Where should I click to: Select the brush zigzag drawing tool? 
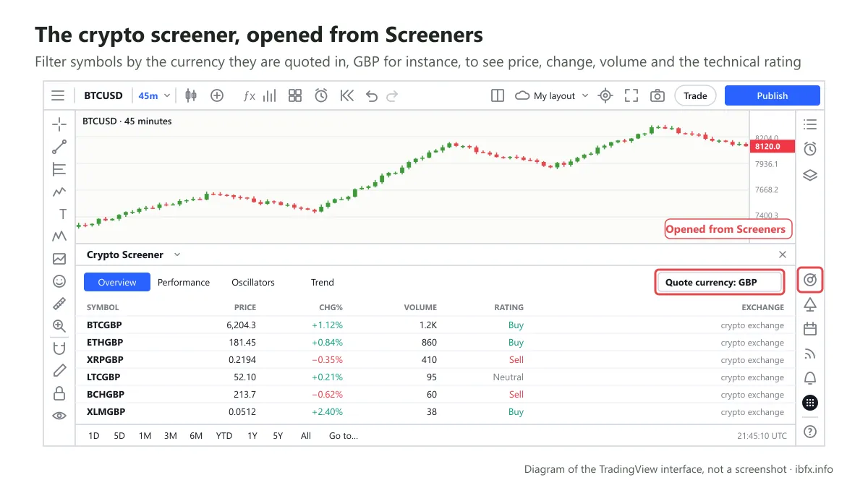coord(59,192)
